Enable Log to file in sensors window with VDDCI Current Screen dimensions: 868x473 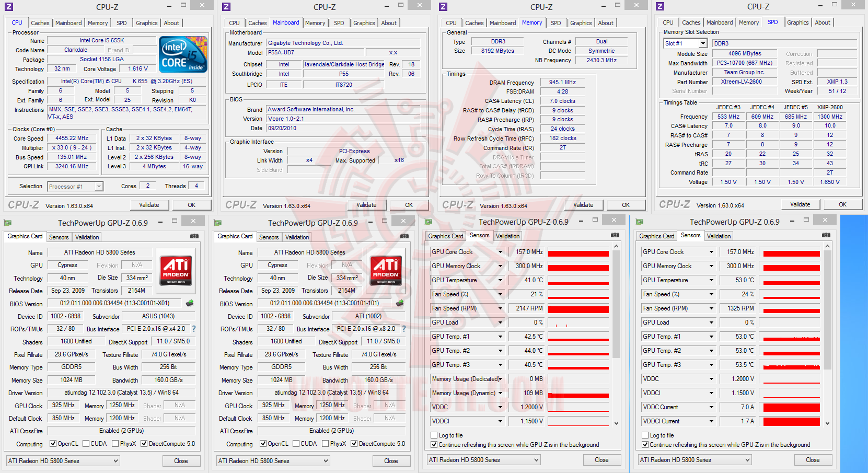coord(645,435)
